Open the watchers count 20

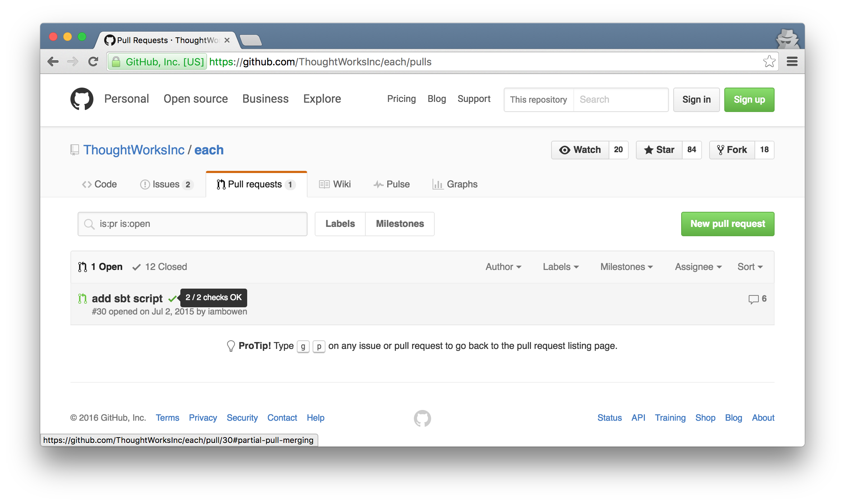pos(619,150)
